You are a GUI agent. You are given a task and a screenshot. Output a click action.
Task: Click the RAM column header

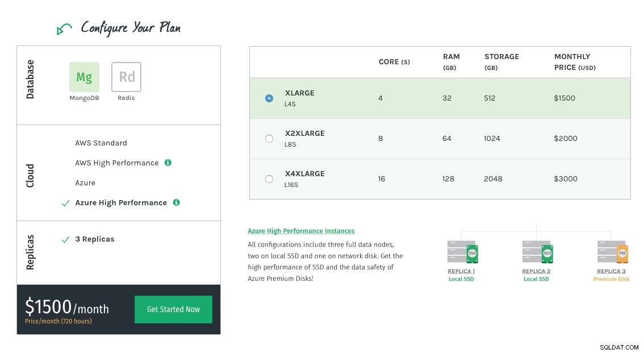coord(451,62)
